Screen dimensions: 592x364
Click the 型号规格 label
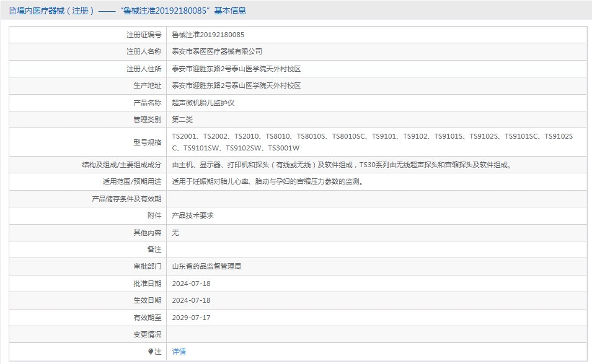point(148,142)
